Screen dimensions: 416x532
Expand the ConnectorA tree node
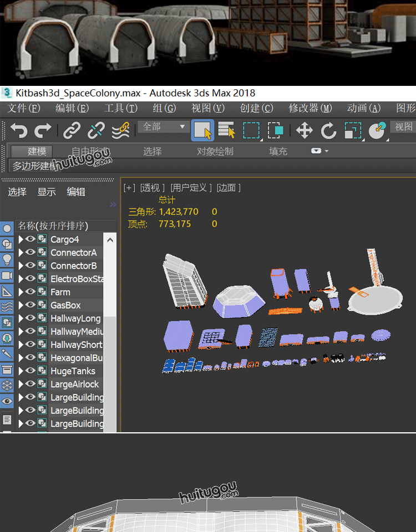[21, 253]
